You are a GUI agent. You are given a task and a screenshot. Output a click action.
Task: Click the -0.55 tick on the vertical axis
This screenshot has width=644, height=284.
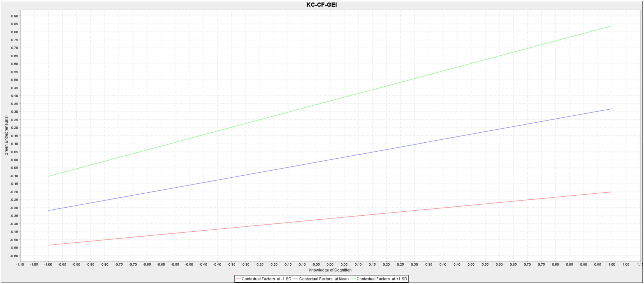14,248
